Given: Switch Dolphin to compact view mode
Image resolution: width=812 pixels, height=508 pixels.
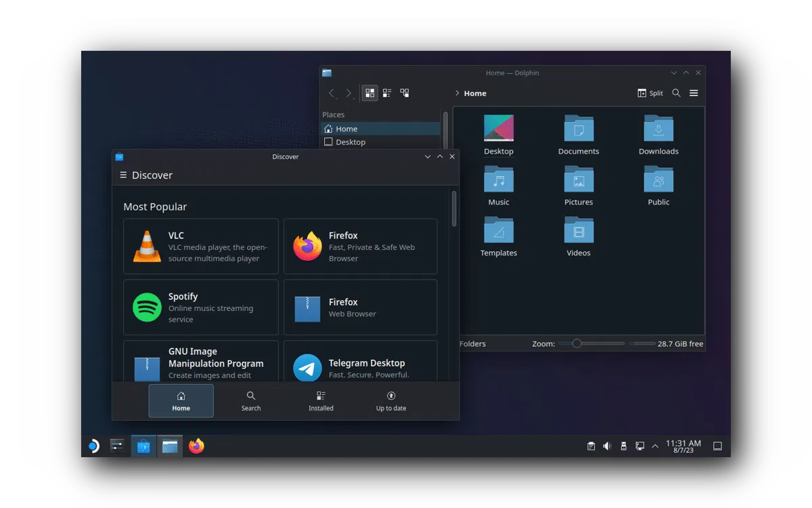Looking at the screenshot, I should (x=387, y=93).
